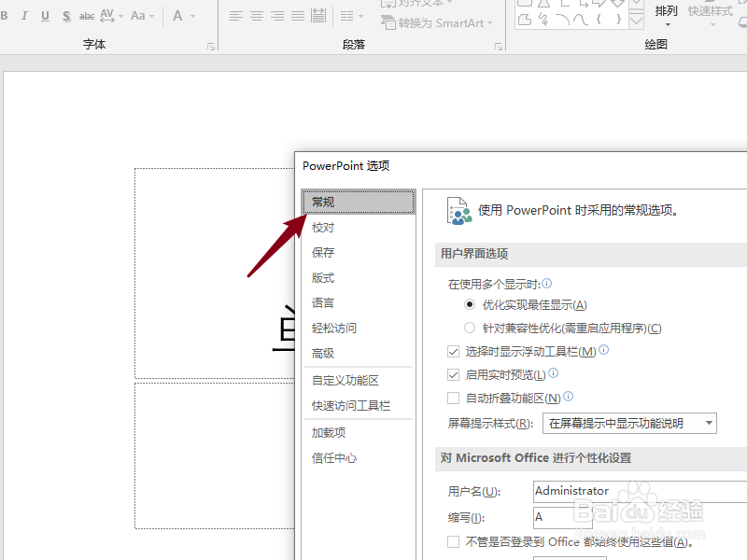Click the 缩写 initials input field
The image size is (747, 560).
[563, 517]
